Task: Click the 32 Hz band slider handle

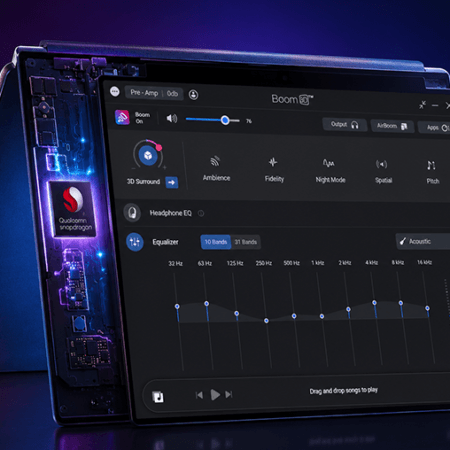Action: [x=177, y=306]
